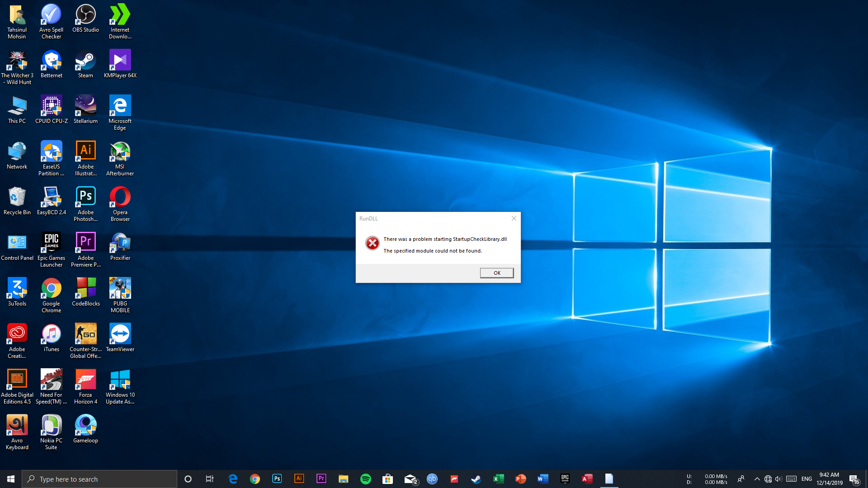Open Task View button taskbar

point(210,479)
